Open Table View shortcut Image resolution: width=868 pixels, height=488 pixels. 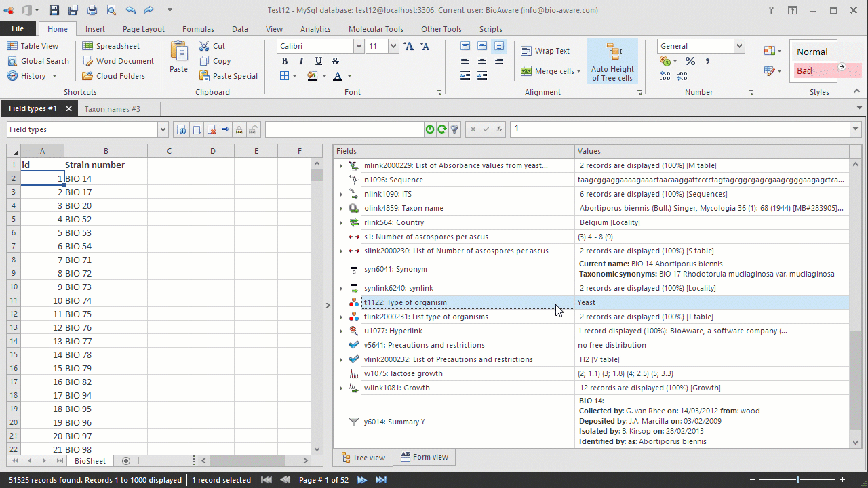(x=33, y=46)
